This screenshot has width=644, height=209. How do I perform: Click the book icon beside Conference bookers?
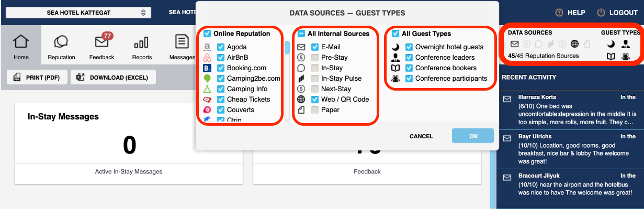point(396,68)
